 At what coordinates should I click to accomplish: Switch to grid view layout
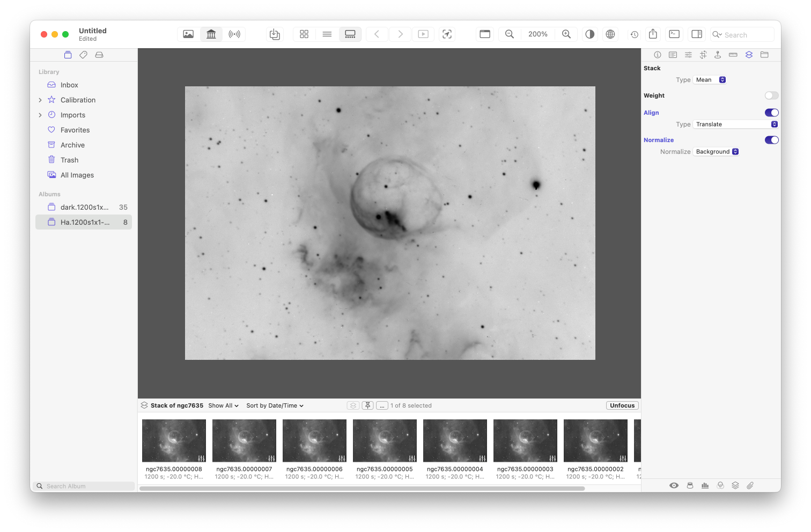[x=304, y=34]
